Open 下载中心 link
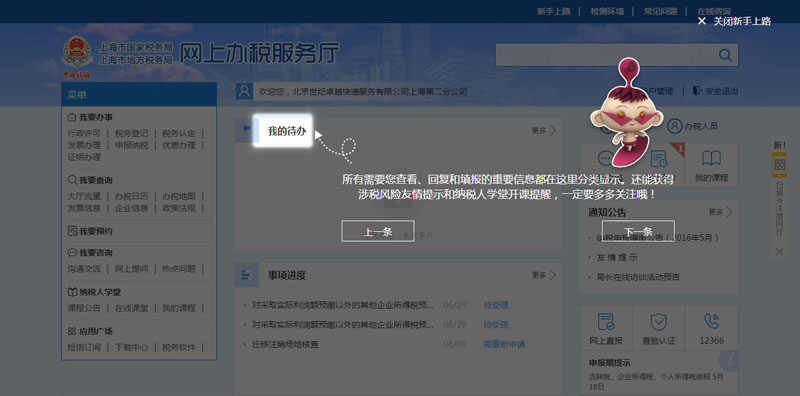Image resolution: width=800 pixels, height=396 pixels. [132, 347]
